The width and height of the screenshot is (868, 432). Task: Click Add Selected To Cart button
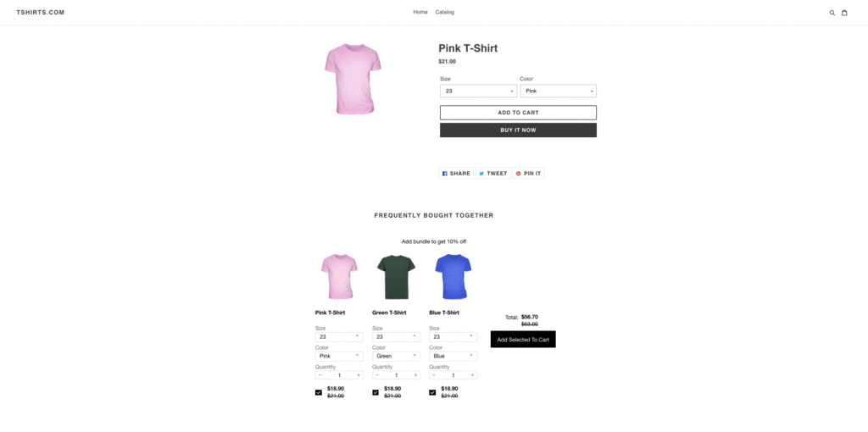(x=523, y=339)
